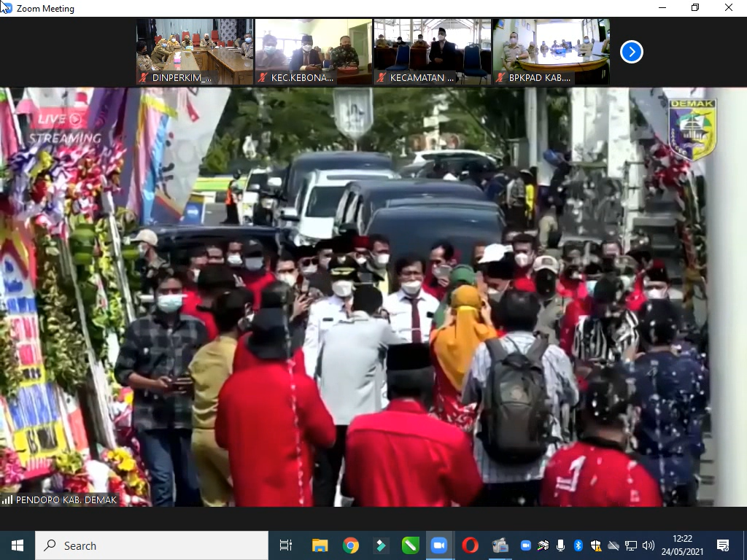Open Google Chrome from the taskbar
Viewport: 747px width, 560px height.
tap(351, 545)
